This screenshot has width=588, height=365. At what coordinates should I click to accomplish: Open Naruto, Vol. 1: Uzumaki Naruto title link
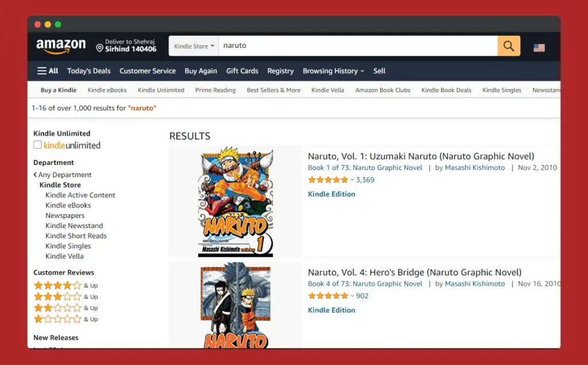[421, 156]
